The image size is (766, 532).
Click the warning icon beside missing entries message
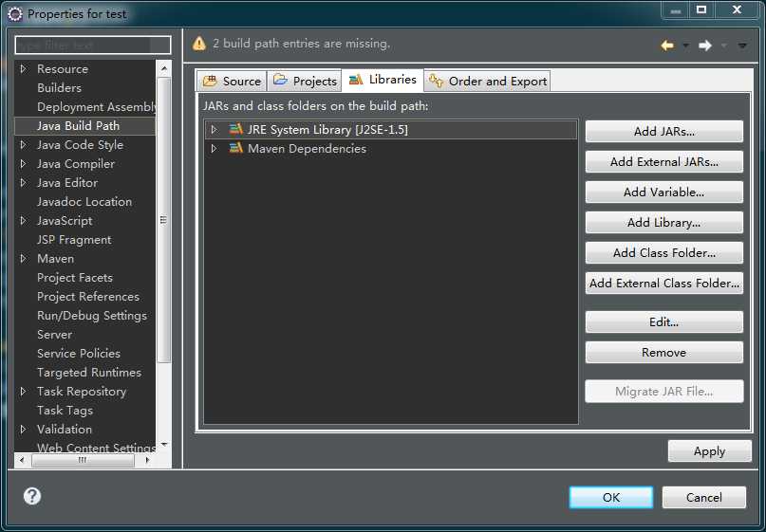click(x=199, y=44)
